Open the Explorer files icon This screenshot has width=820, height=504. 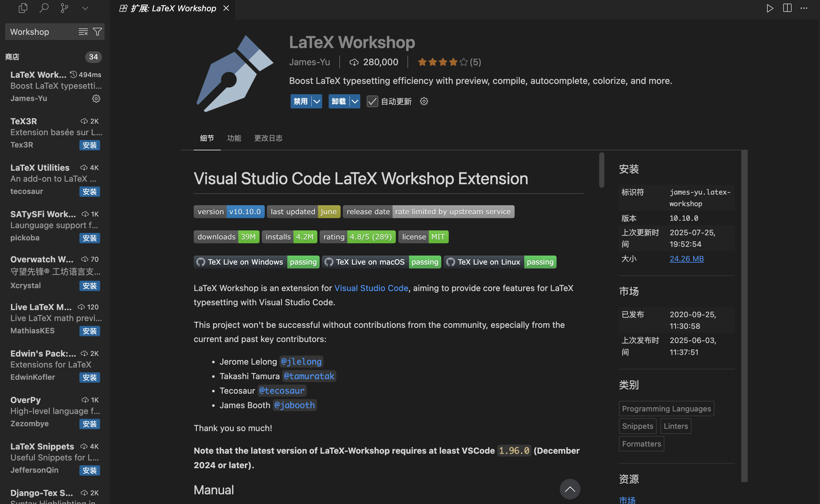pyautogui.click(x=23, y=8)
